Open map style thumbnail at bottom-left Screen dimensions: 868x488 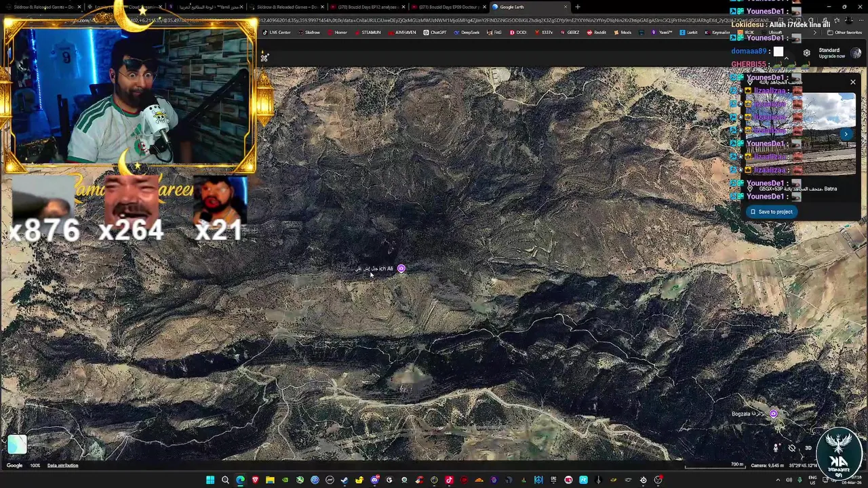coord(17,444)
